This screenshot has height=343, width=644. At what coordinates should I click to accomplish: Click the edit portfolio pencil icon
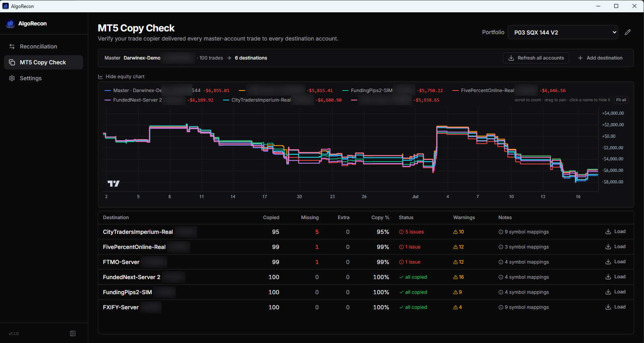[x=628, y=32]
